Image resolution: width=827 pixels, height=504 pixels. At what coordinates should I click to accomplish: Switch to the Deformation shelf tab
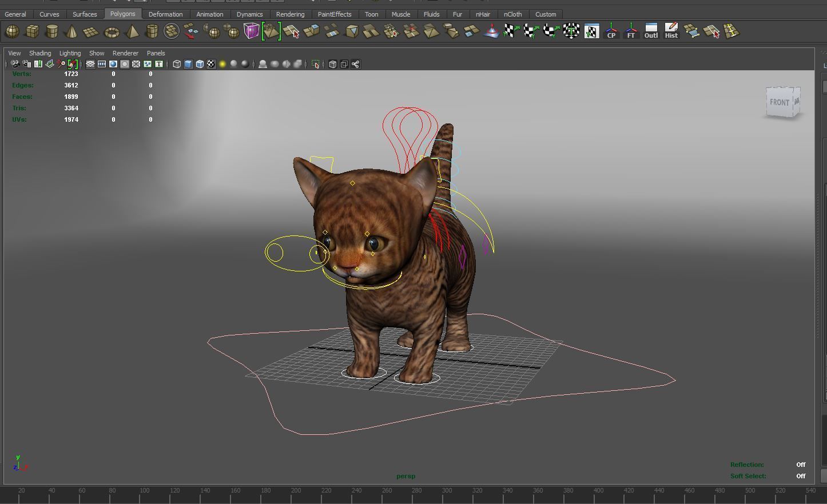[x=166, y=14]
